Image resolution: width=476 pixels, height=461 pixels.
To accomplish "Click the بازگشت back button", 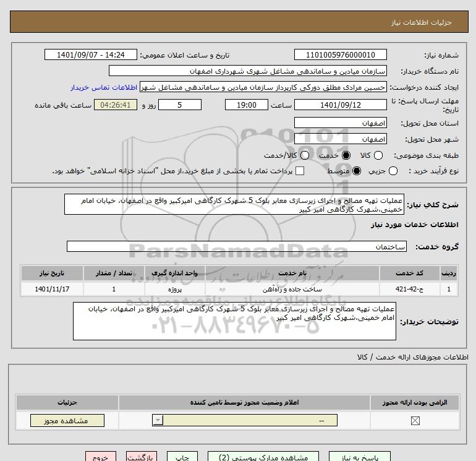I will (142, 457).
